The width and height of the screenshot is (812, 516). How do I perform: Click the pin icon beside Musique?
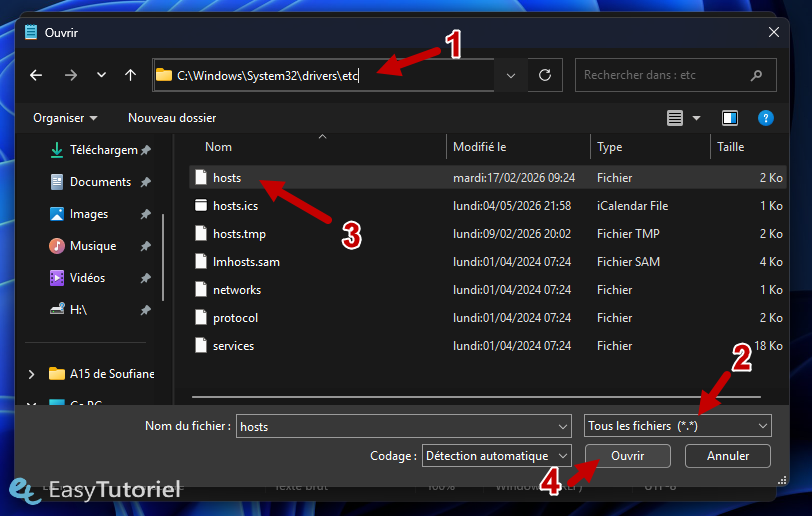[x=146, y=246]
